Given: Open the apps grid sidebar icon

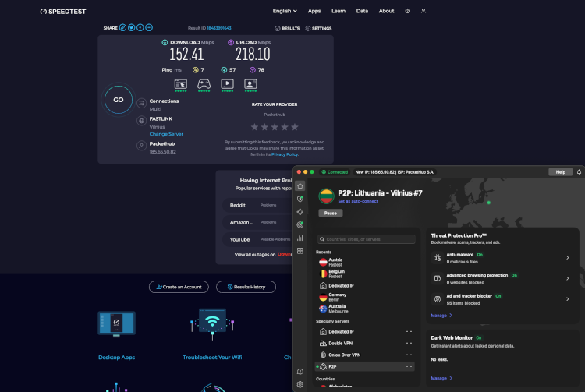Looking at the screenshot, I should tap(300, 251).
